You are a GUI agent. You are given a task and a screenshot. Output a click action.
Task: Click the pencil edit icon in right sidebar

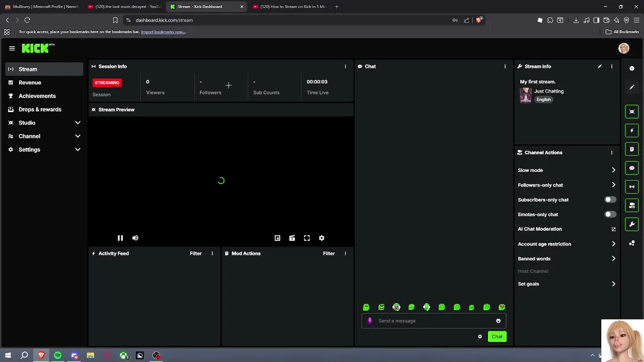point(632,87)
